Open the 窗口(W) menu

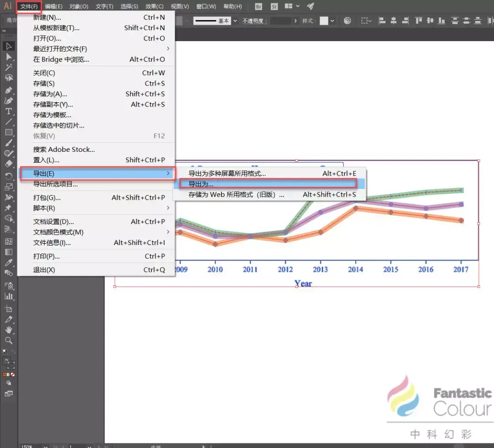tap(206, 6)
